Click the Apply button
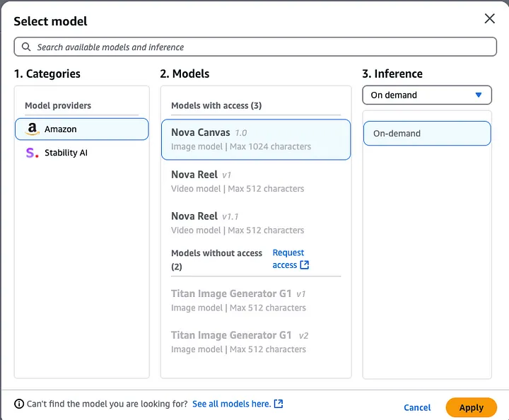Viewport: 509px width, 420px height. click(x=471, y=407)
